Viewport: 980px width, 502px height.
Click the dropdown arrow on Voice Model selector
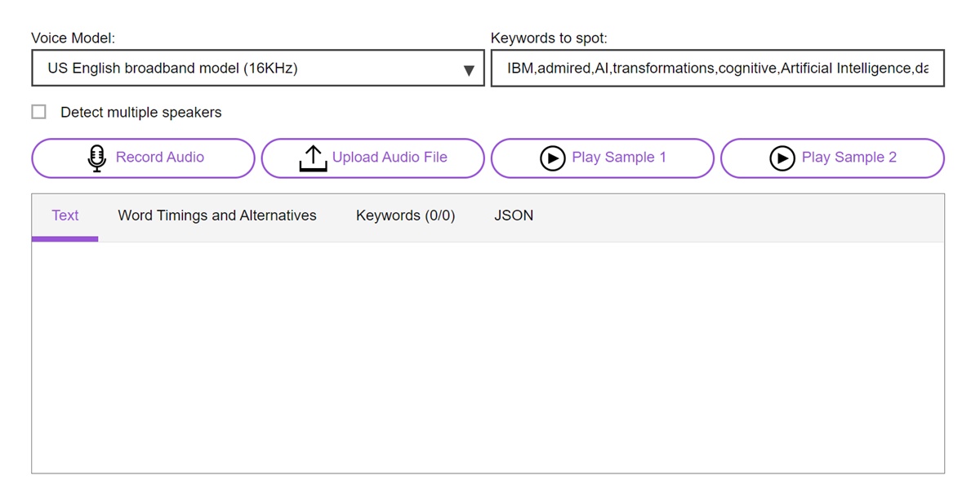tap(469, 69)
